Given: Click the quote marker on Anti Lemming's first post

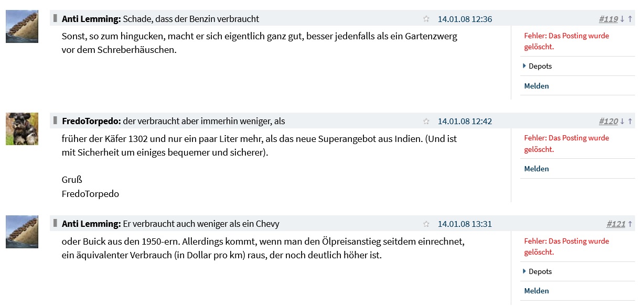Looking at the screenshot, I should 56,18.
